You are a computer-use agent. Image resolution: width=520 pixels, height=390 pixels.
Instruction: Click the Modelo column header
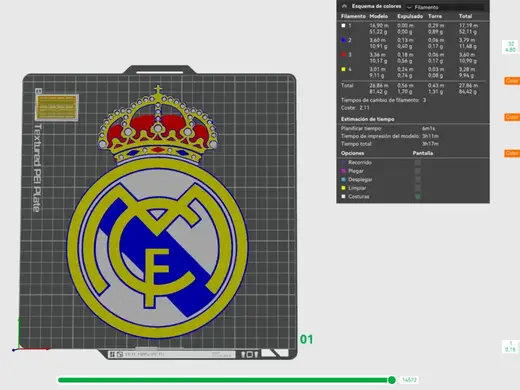click(x=378, y=16)
